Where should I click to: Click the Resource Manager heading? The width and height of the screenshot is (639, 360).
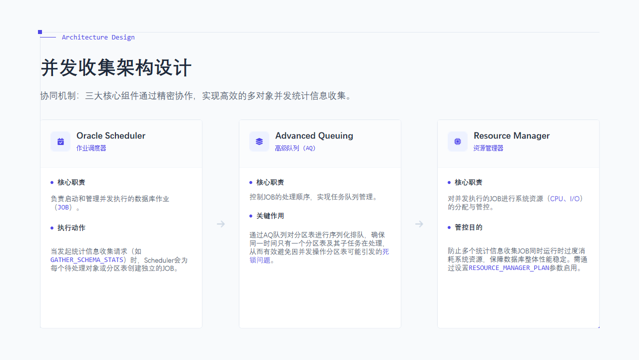(x=511, y=135)
